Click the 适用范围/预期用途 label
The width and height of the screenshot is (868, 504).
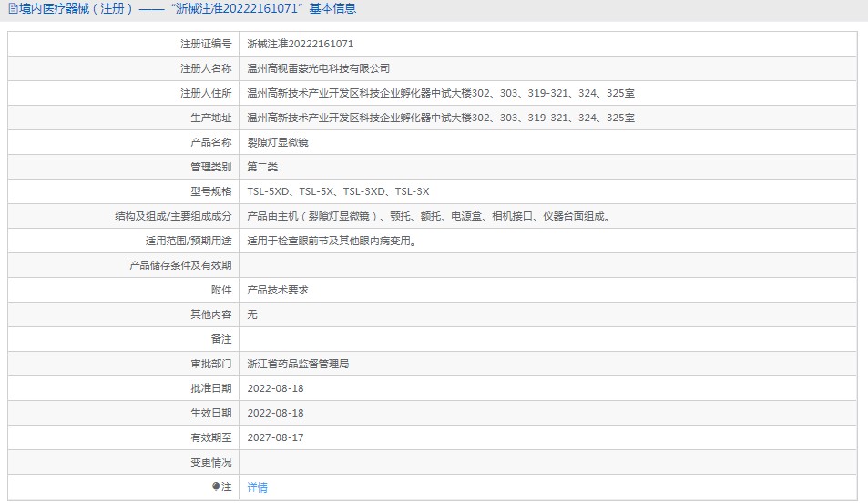(x=189, y=241)
